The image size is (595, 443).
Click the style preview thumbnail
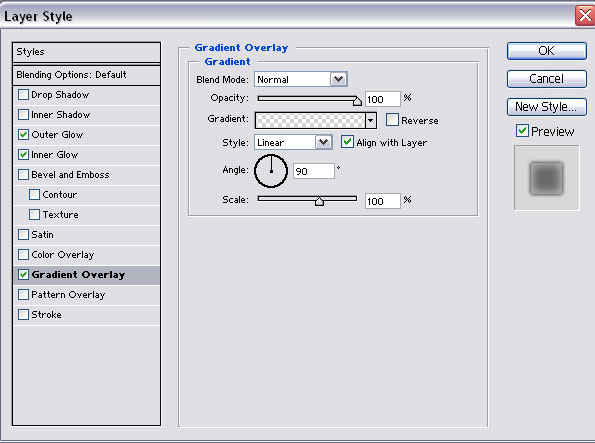click(546, 178)
